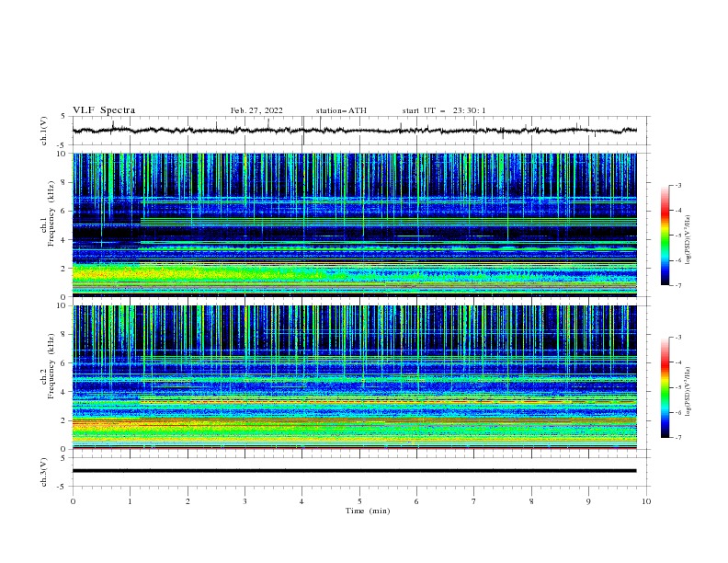Click the "10" tick on the time axis

[x=646, y=501]
